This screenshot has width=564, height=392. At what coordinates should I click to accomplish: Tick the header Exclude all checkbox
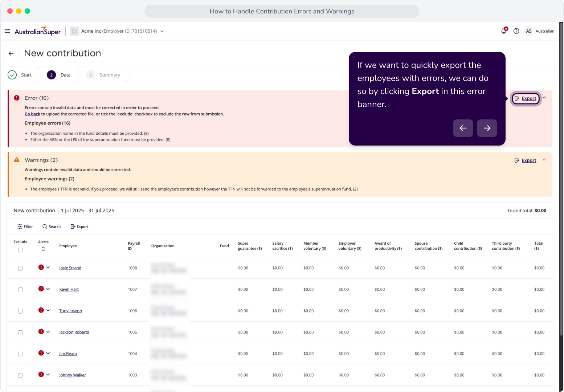[x=20, y=250]
